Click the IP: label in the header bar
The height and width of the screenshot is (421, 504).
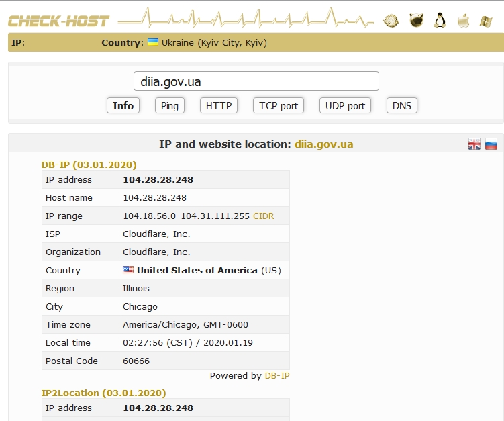(x=18, y=42)
